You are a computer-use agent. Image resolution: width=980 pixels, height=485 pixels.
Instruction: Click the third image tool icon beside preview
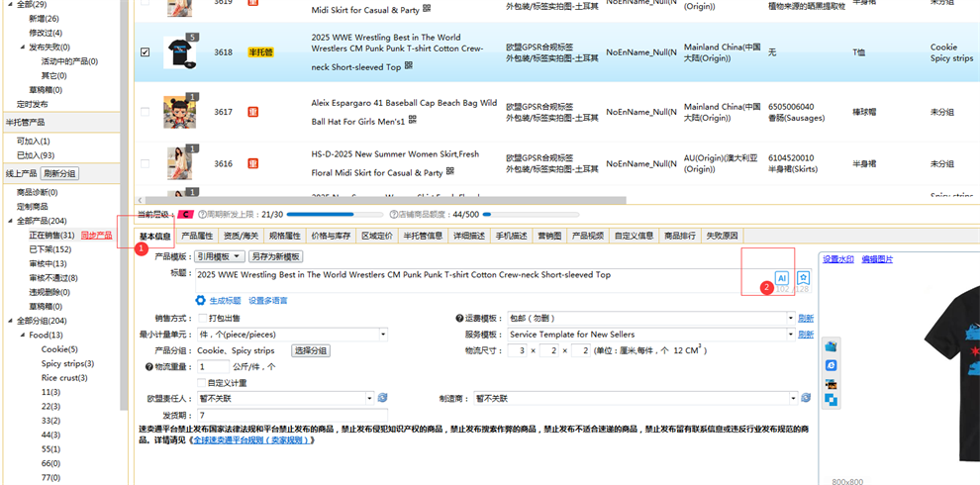[831, 383]
